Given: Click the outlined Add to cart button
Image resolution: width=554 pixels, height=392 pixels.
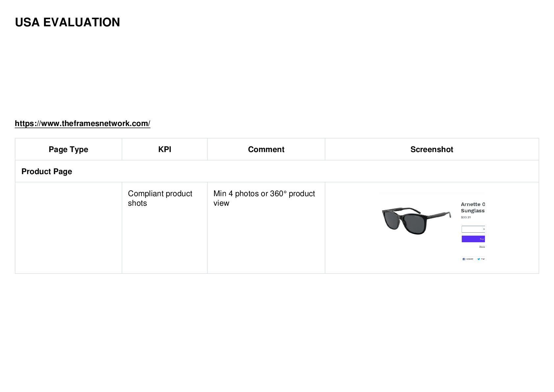Looking at the screenshot, I should 473,229.
